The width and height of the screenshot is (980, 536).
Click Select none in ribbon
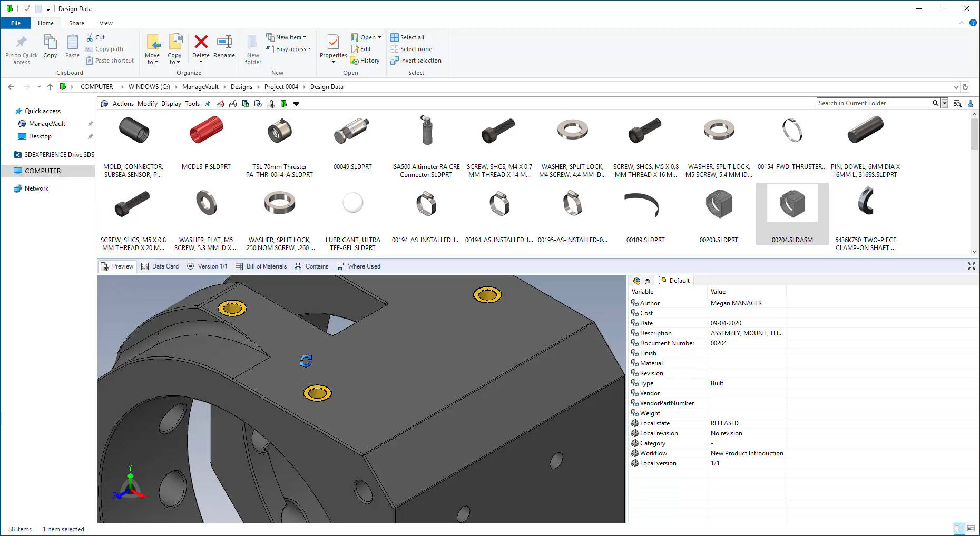point(411,49)
